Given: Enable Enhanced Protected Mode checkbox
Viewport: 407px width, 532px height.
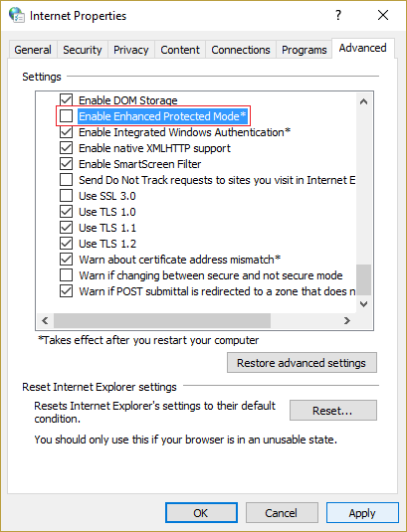Looking at the screenshot, I should point(66,116).
